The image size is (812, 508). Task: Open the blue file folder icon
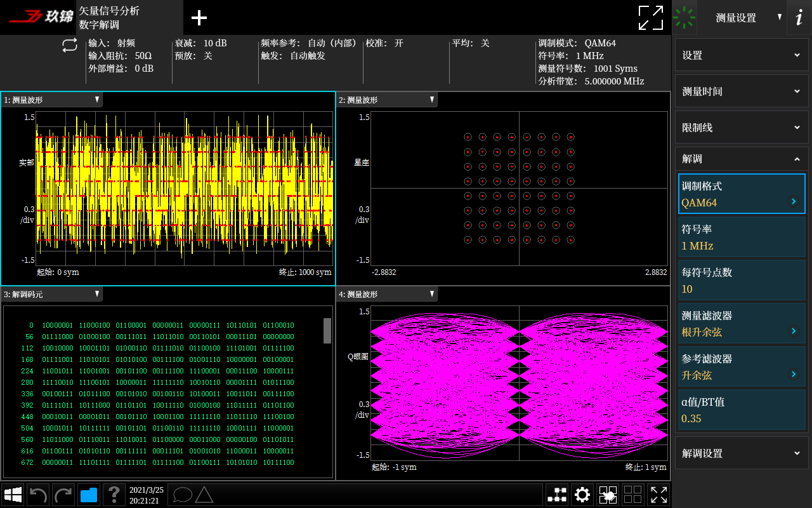[x=89, y=495]
